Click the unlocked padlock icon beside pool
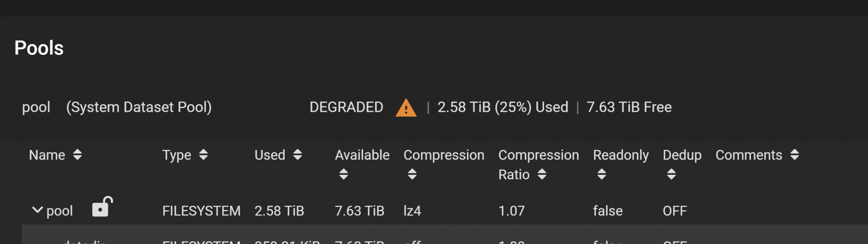 tap(103, 207)
